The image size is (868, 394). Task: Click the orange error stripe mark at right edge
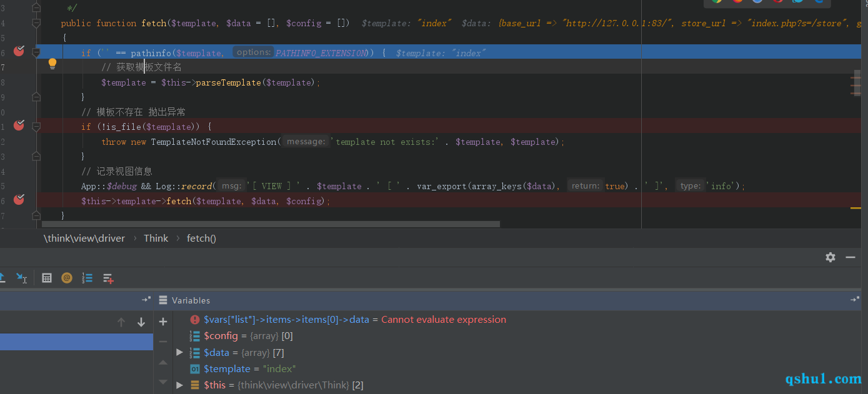856,209
